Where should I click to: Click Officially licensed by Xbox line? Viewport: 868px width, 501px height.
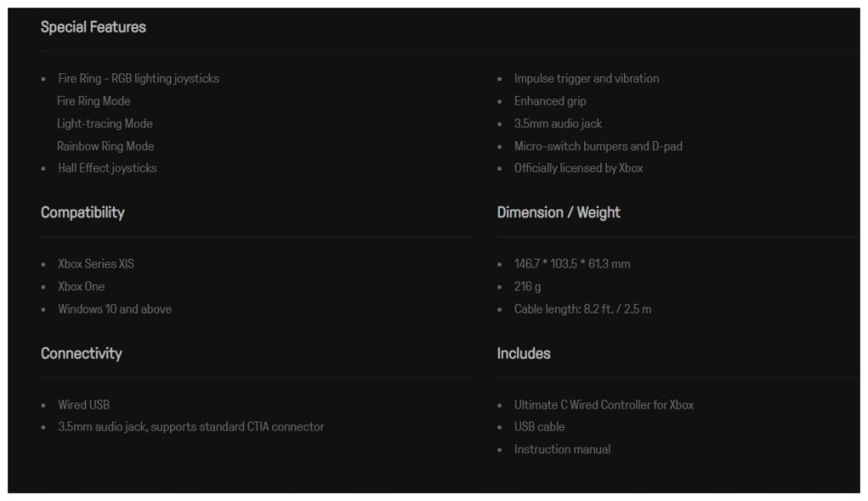click(579, 168)
